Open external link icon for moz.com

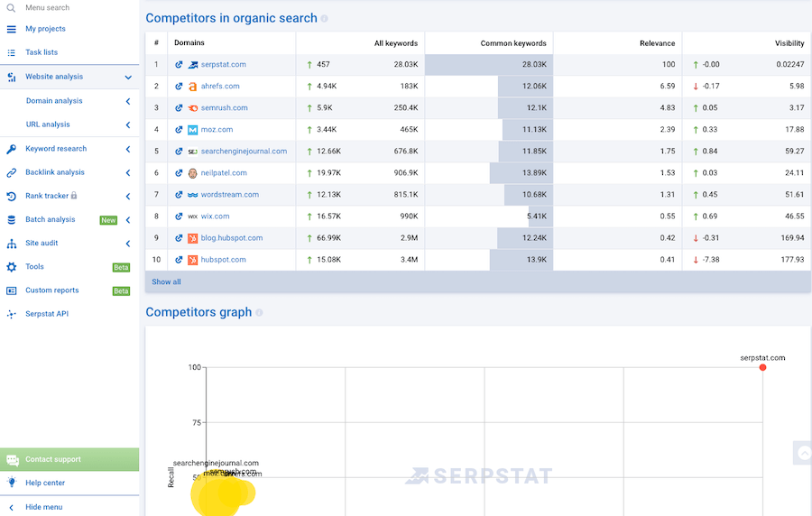pos(179,130)
